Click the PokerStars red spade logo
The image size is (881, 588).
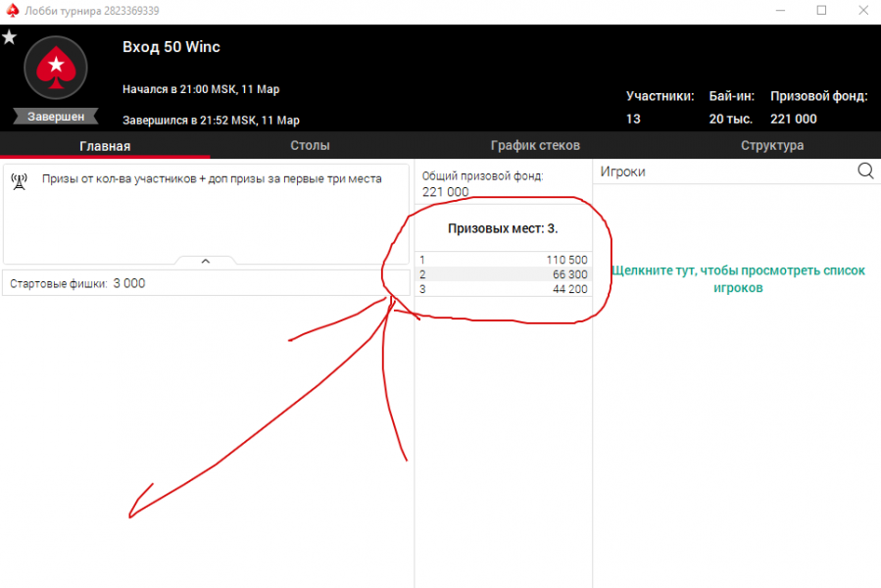(x=56, y=68)
